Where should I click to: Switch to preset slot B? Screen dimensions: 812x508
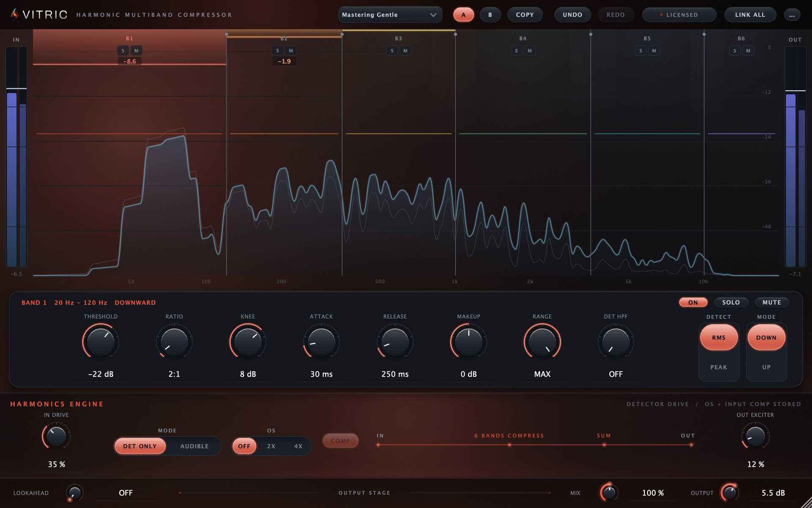click(490, 15)
